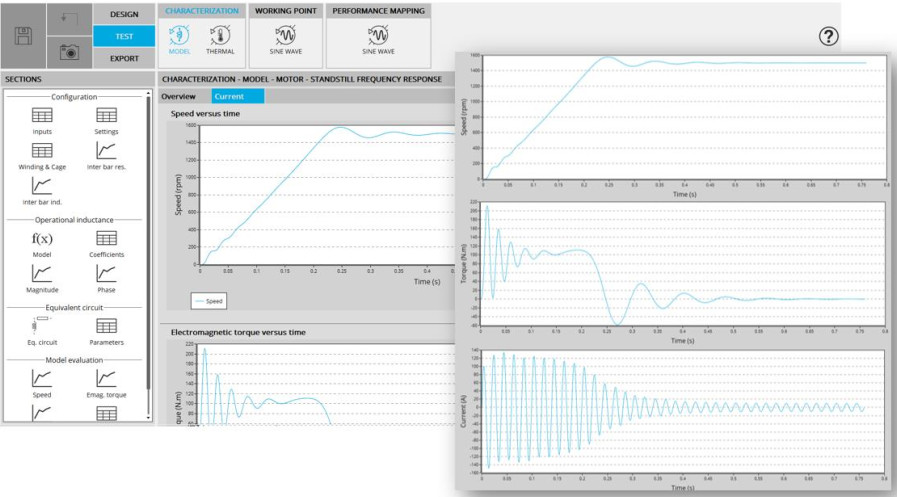Show the Inter bar res. curve
The height and width of the screenshot is (497, 897).
coord(106,155)
